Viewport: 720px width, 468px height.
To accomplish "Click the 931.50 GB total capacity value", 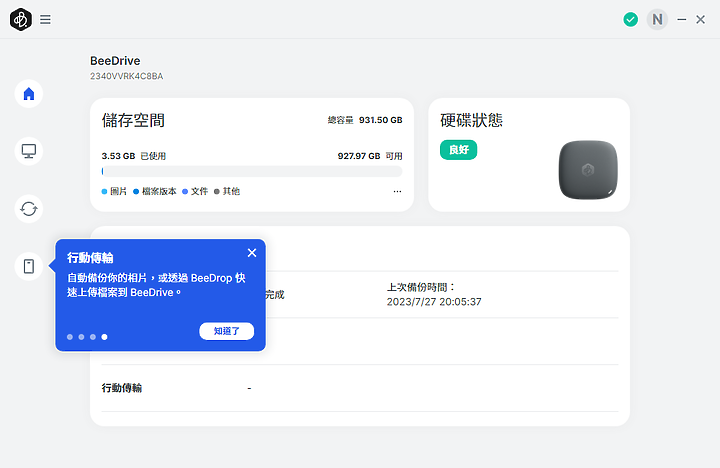I will click(381, 120).
